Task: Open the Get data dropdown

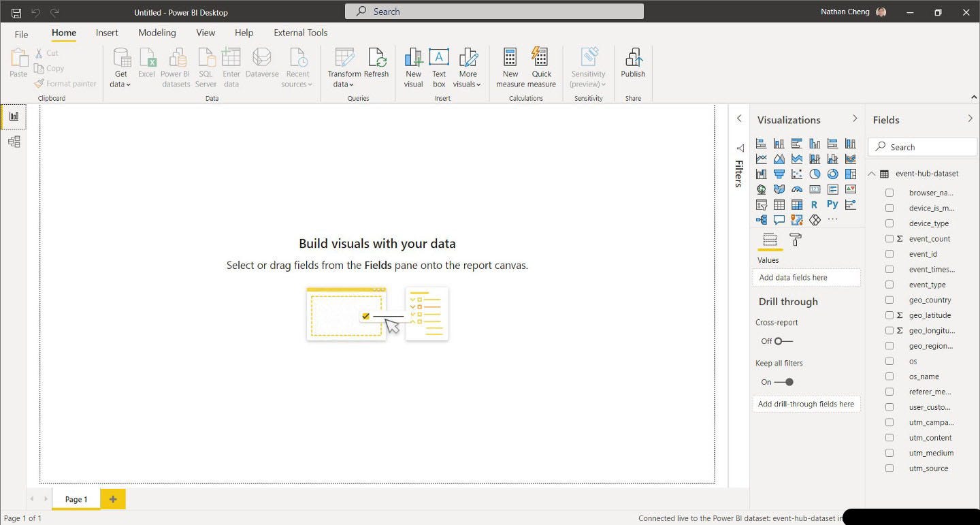Action: coord(121,79)
